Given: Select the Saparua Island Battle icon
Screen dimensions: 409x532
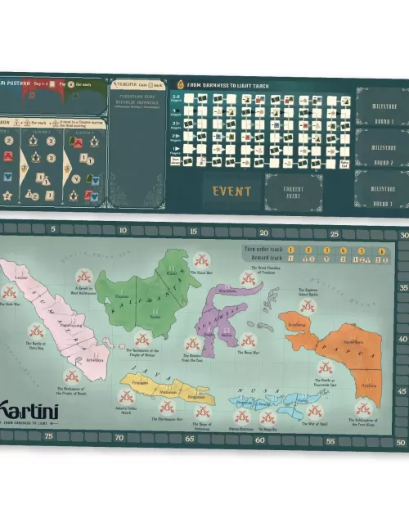Looking at the screenshot, I should [308, 306].
